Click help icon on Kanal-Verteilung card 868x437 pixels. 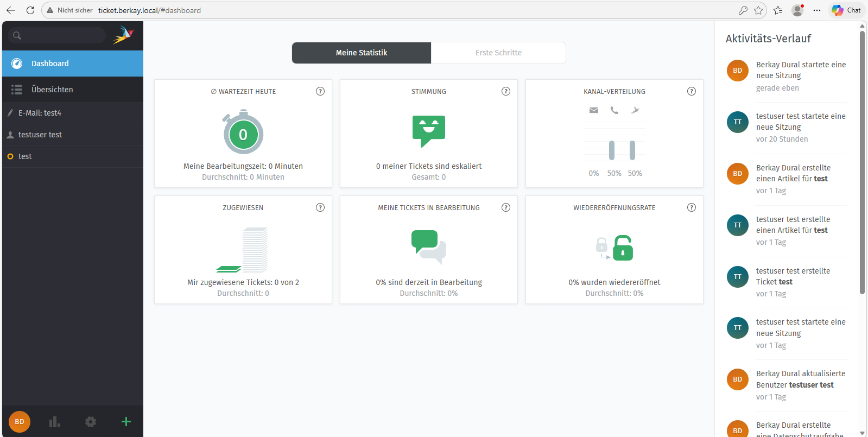692,91
